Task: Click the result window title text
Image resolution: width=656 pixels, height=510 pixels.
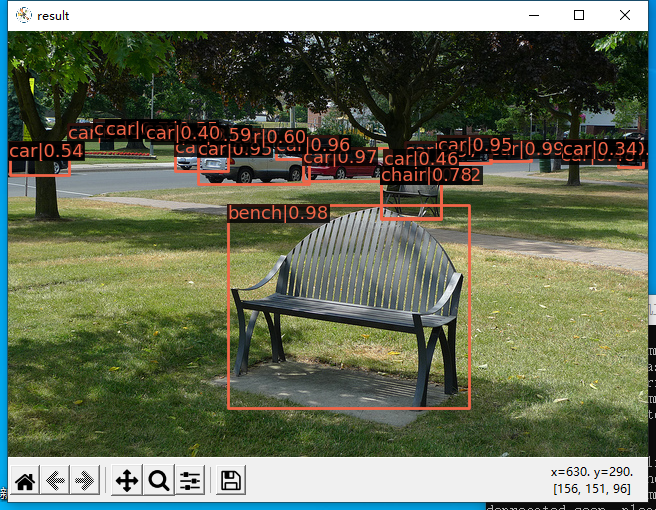Action: (x=53, y=16)
